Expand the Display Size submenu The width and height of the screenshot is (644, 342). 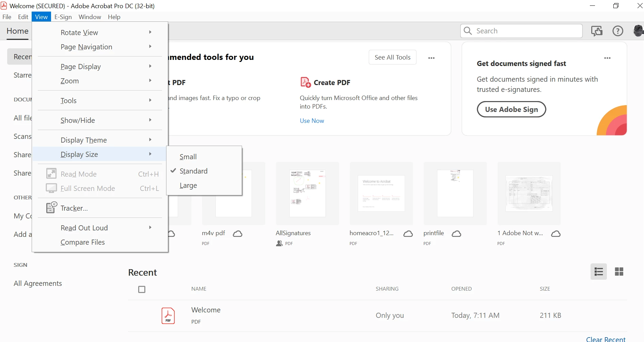pos(100,154)
